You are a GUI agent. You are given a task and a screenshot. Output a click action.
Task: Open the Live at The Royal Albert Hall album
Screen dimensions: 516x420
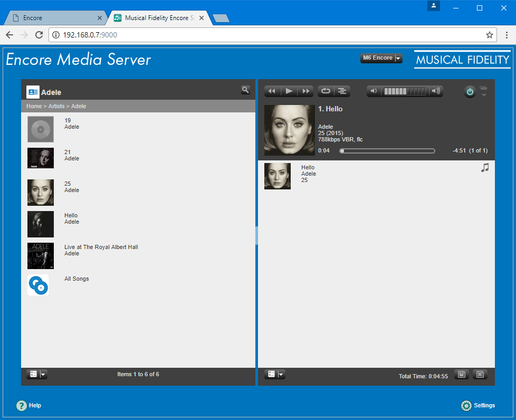tap(101, 247)
